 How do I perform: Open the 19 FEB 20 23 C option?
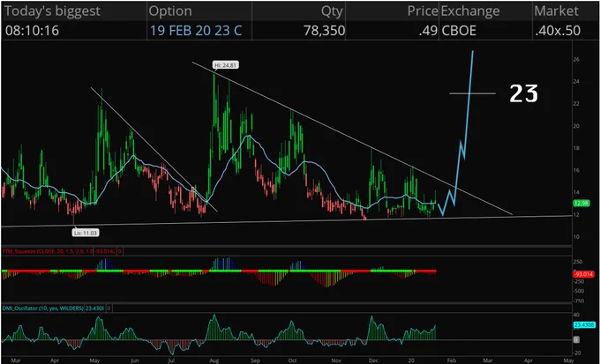tap(196, 31)
